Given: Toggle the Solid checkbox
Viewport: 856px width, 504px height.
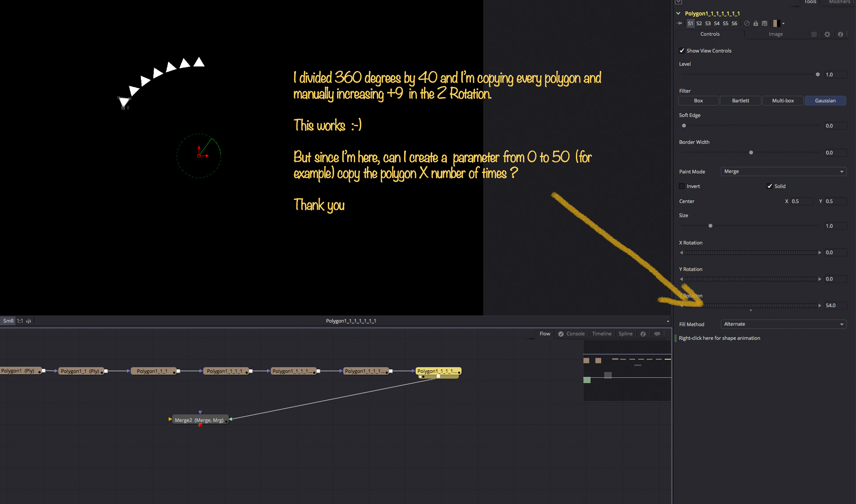Looking at the screenshot, I should pos(770,186).
